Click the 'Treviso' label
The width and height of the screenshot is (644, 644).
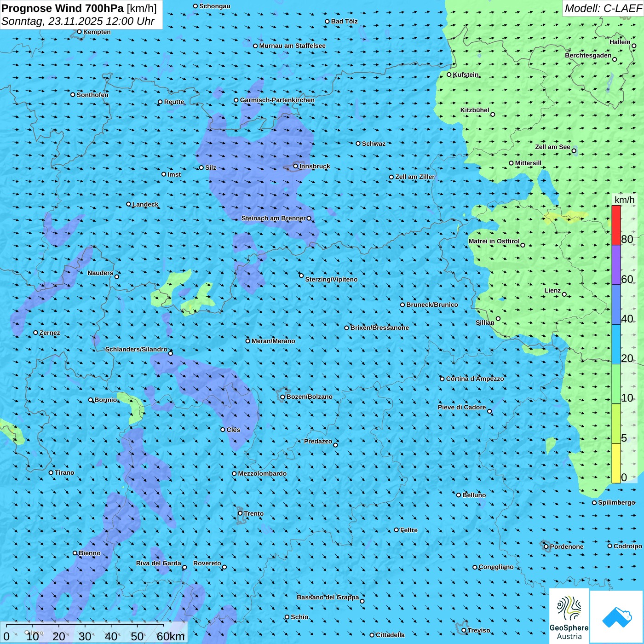point(478,630)
